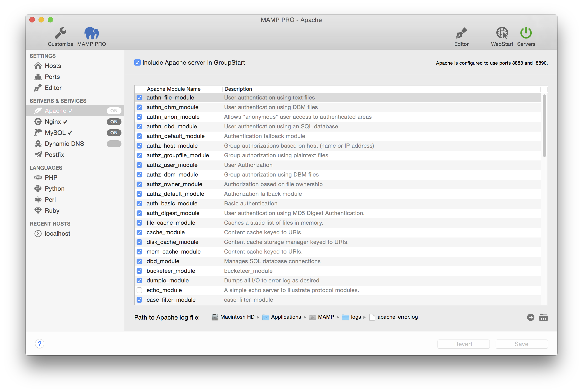Viewport: 583px width, 392px height.
Task: Open PHP language settings
Action: click(51, 177)
